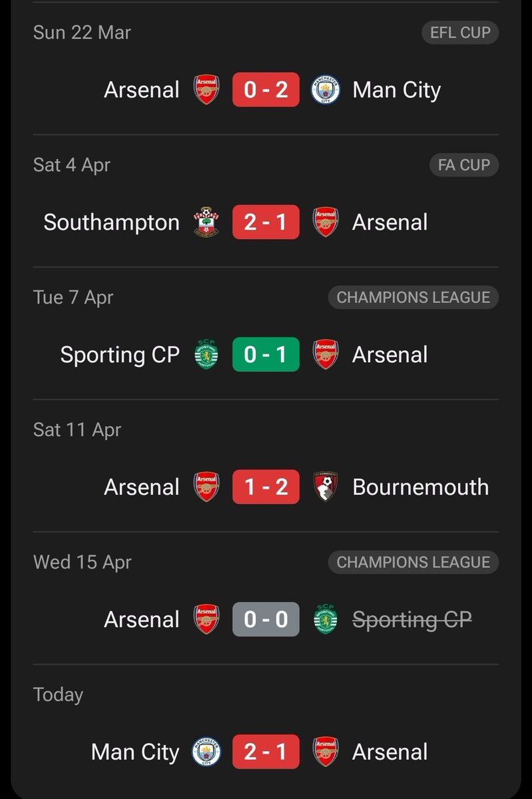Tap the Bournemouth crest icon

326,487
